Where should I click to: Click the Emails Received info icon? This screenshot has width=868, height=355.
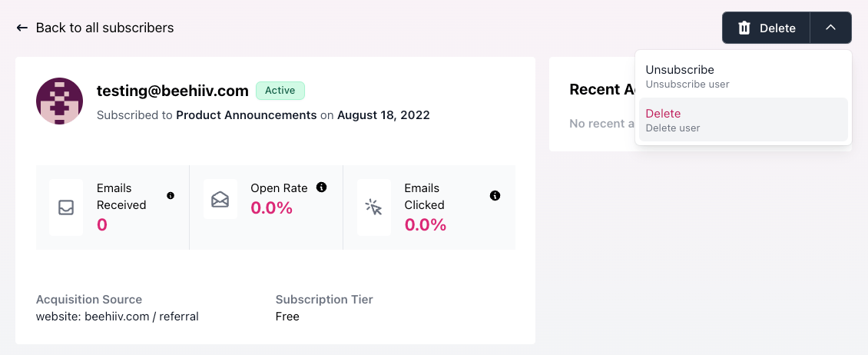171,195
